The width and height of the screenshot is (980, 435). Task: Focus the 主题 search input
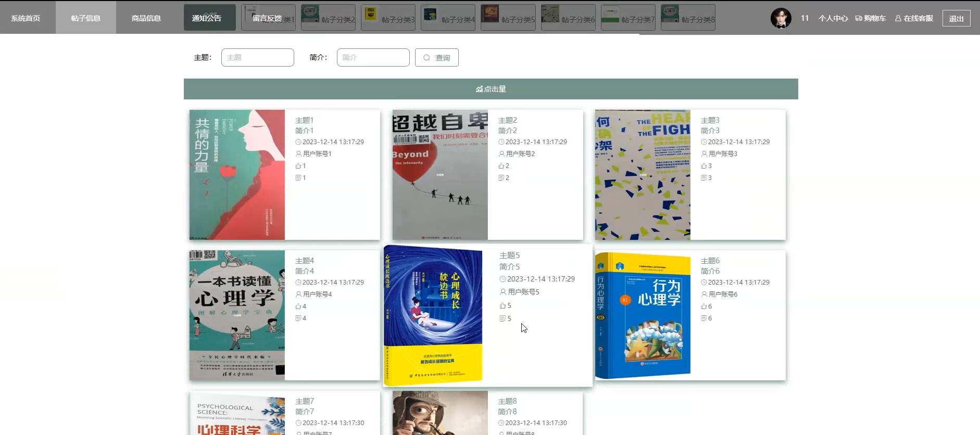tap(258, 58)
